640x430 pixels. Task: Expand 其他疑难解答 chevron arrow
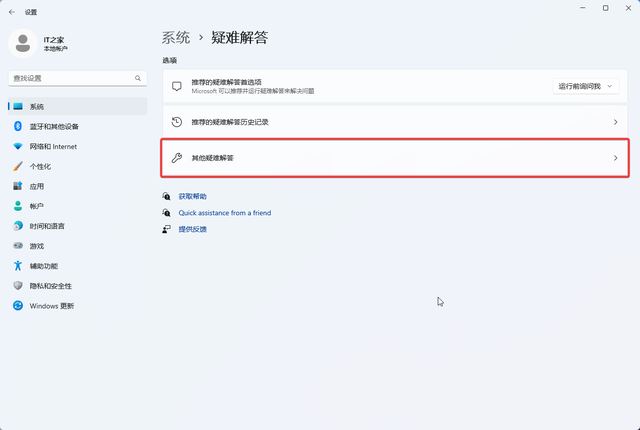point(616,158)
